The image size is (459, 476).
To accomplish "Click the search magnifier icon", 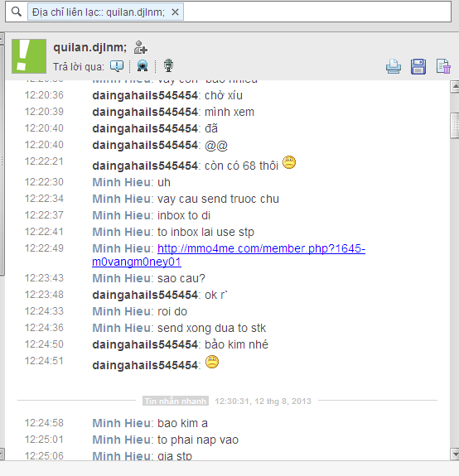I will coord(17,12).
